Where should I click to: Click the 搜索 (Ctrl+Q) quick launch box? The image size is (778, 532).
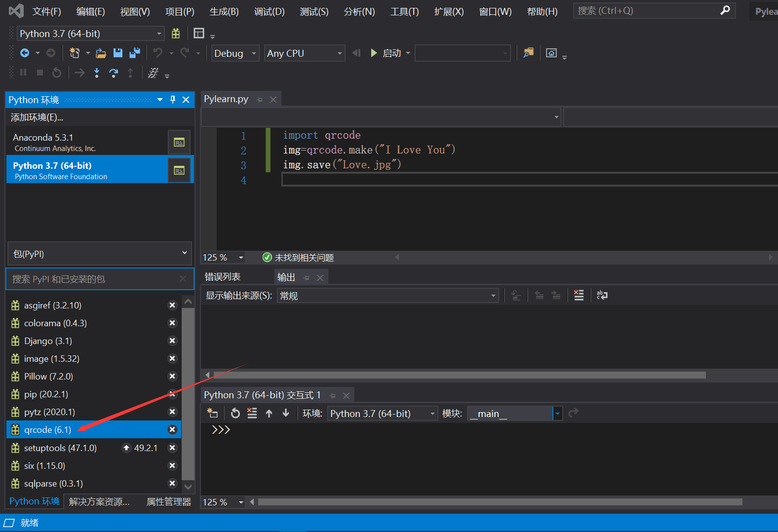pyautogui.click(x=654, y=10)
